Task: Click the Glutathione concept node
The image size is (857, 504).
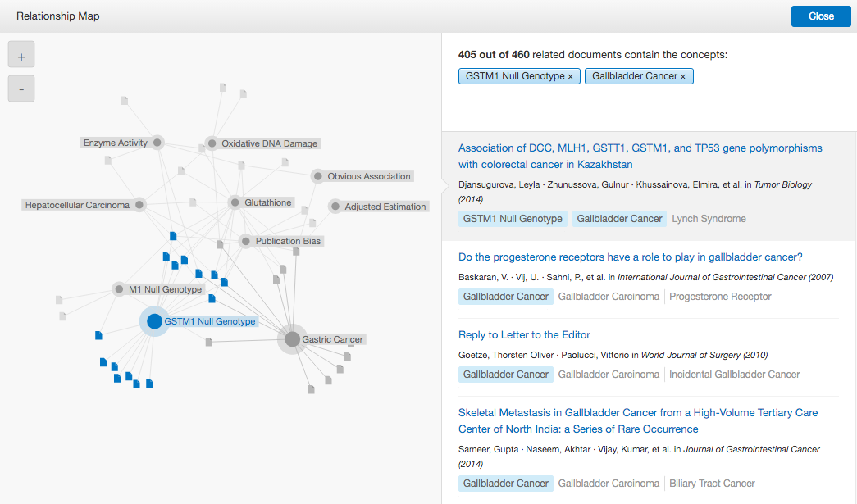Action: click(x=235, y=202)
